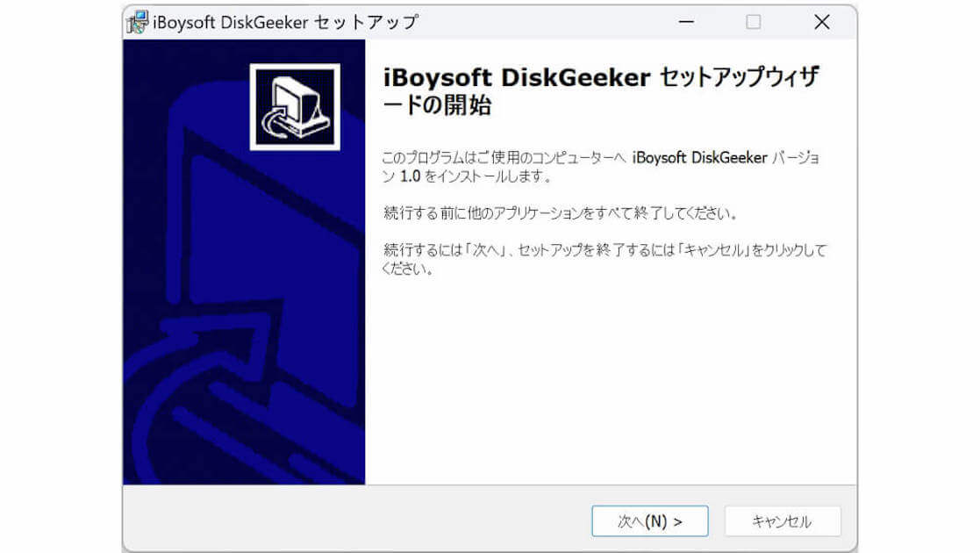The image size is (980, 553).
Task: Click the paragraph mentioning バージョン 1.0 をインストールします
Action: click(x=601, y=167)
